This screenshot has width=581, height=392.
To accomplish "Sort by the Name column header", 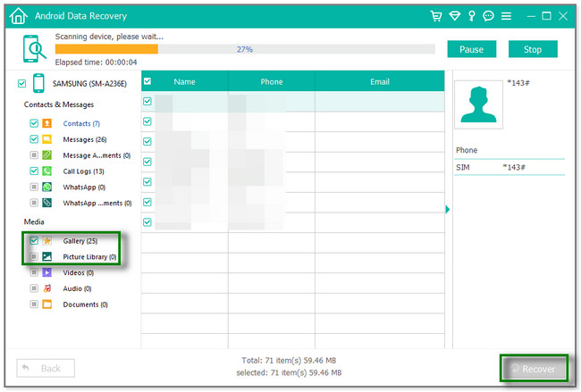I will click(x=184, y=81).
